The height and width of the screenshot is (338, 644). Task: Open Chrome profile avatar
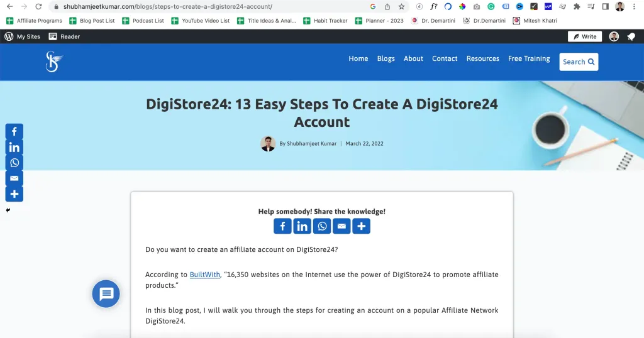tap(619, 6)
